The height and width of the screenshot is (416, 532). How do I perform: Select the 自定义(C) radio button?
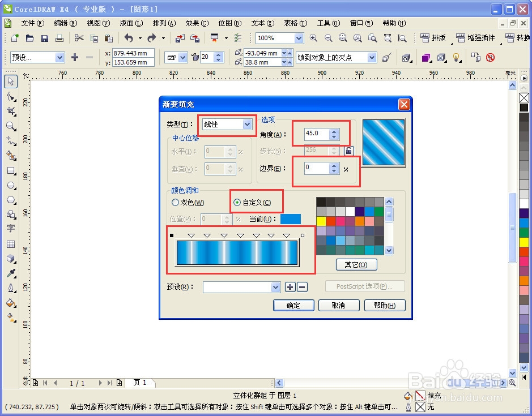237,203
